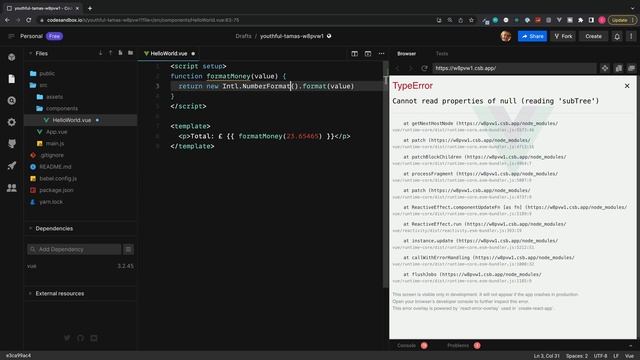This screenshot has height=360, width=640.
Task: Click the hamburger menu next to Personal
Action: click(x=11, y=36)
